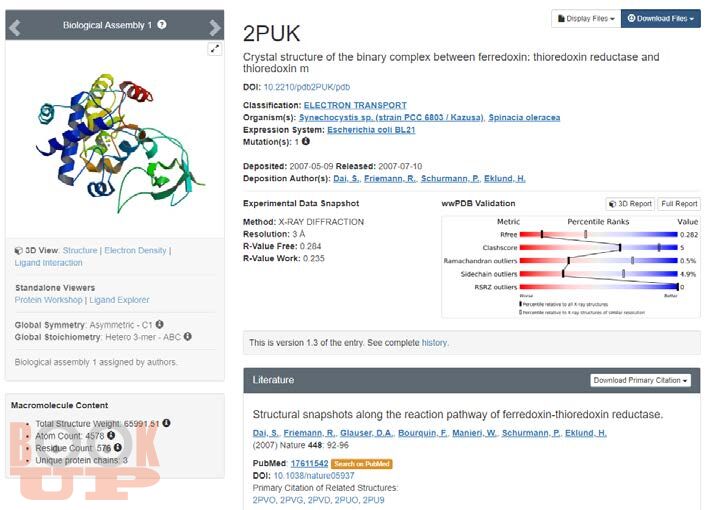This screenshot has width=707, height=510.
Task: Click info icon beside Global Stoichiometry
Action: [188, 336]
